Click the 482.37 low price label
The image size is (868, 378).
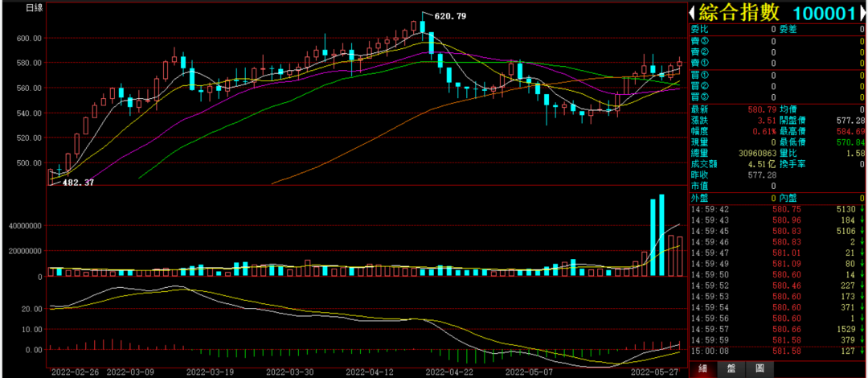(x=78, y=182)
